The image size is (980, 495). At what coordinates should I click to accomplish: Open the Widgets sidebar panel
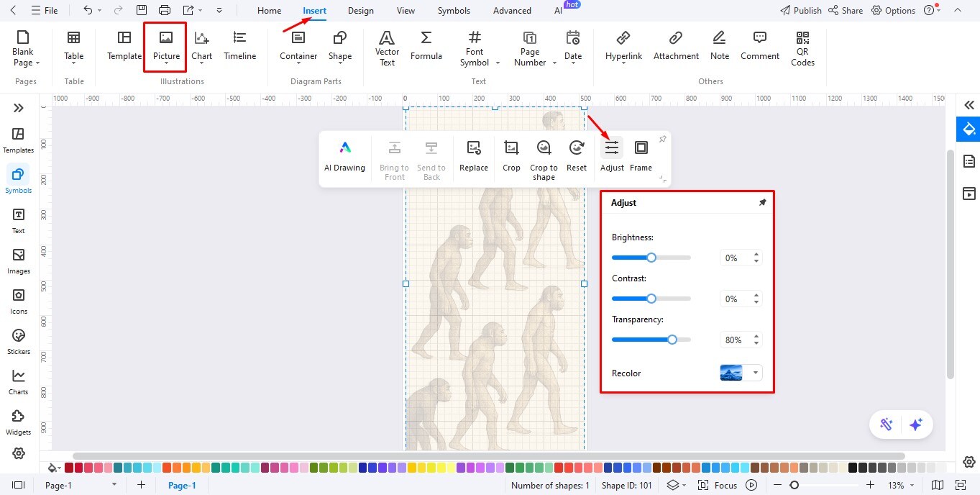[19, 423]
